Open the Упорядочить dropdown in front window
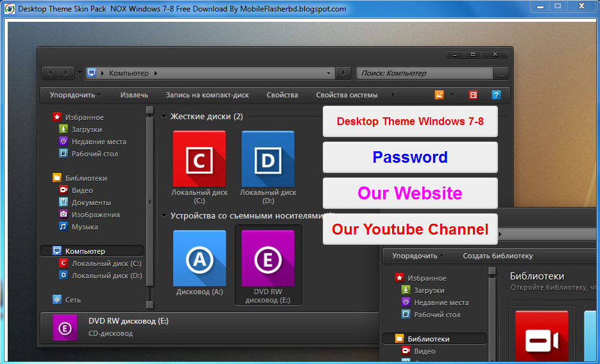600x364 pixels. click(x=75, y=95)
